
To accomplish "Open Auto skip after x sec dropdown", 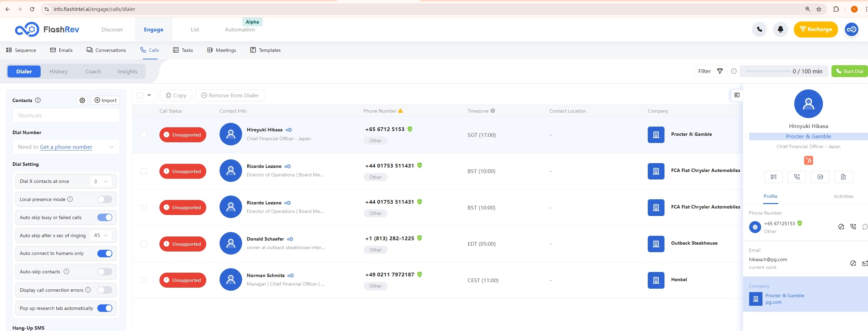I will 101,235.
